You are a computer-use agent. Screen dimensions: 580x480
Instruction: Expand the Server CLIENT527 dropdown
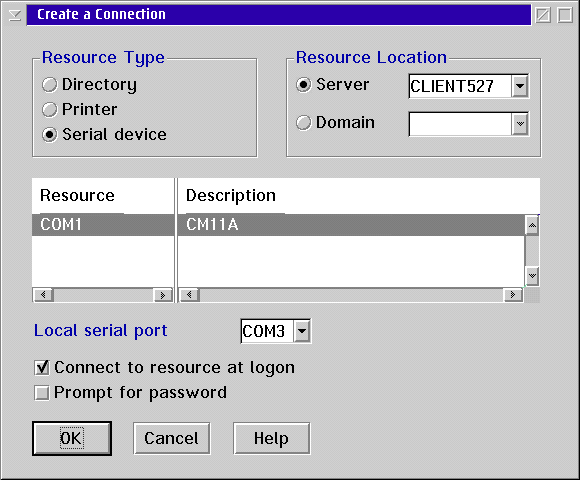pos(520,86)
